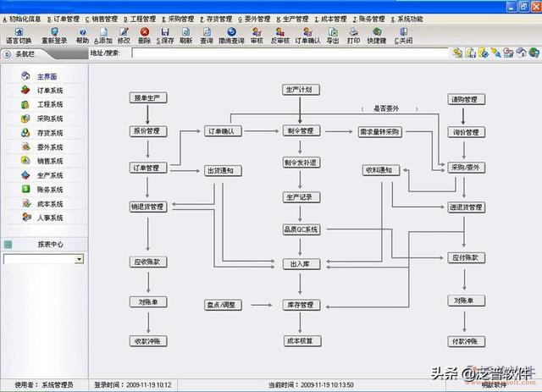The height and width of the screenshot is (392, 542).
Task: Click the toolbar 订单确认 icon beside 反审核
Action: pos(307,32)
